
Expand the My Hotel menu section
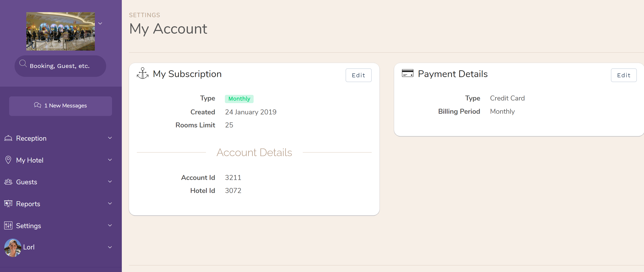pos(60,160)
